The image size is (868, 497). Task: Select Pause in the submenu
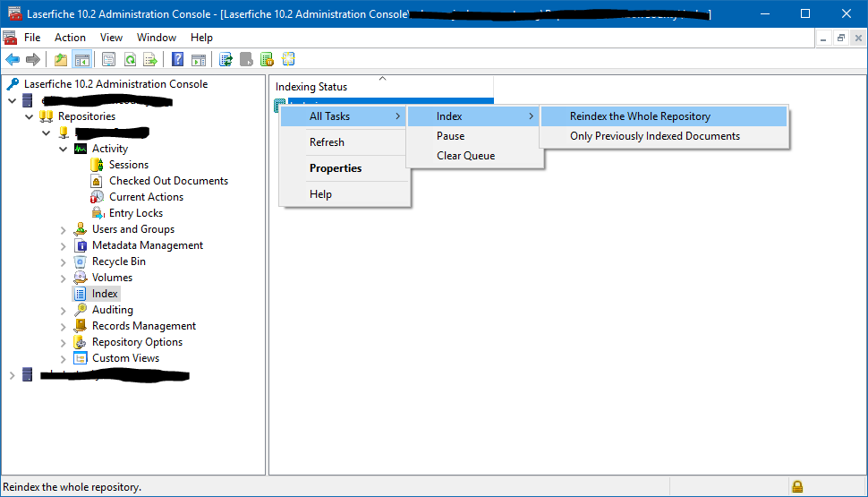[473, 136]
